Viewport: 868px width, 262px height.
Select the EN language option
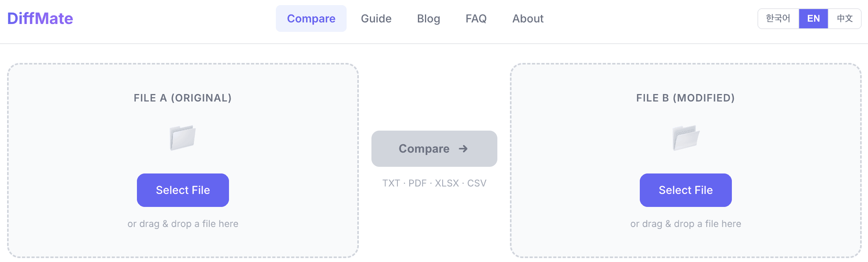pos(813,18)
